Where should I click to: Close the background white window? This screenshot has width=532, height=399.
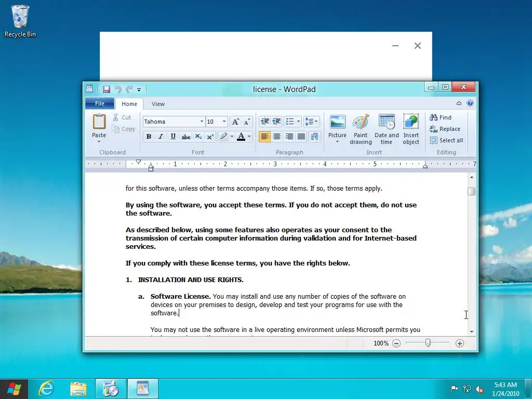click(x=418, y=46)
